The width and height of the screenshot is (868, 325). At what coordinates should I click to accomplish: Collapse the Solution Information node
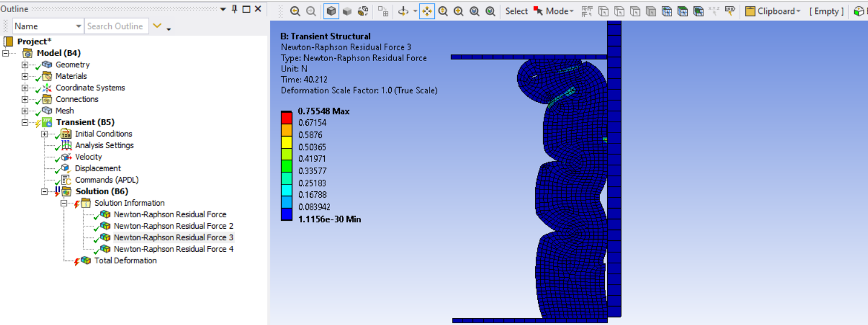[x=64, y=203]
